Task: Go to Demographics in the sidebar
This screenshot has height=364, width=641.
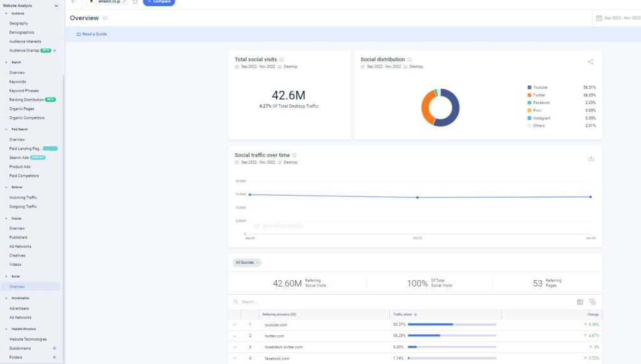Action: (22, 33)
